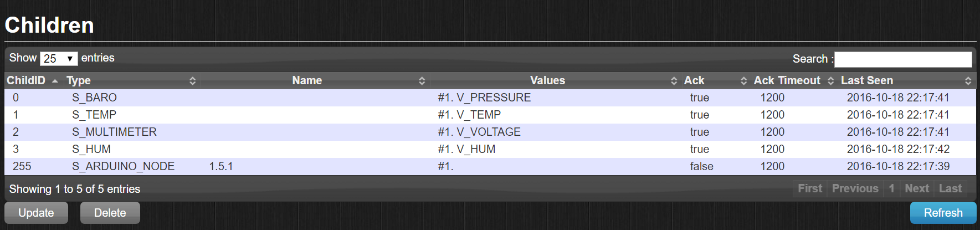Click the Type column sort icon
This screenshot has height=230, width=980.
click(x=192, y=81)
